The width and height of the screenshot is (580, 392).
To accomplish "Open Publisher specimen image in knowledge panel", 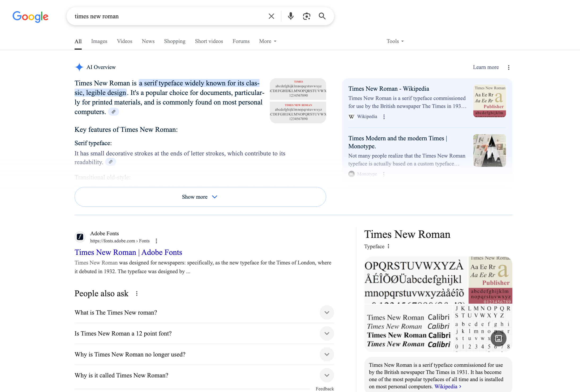I will (490, 280).
